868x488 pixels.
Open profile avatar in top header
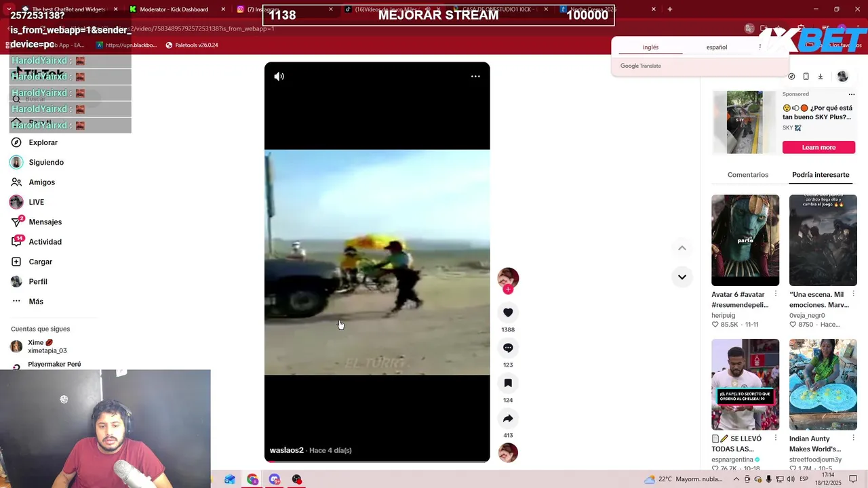coord(842,77)
